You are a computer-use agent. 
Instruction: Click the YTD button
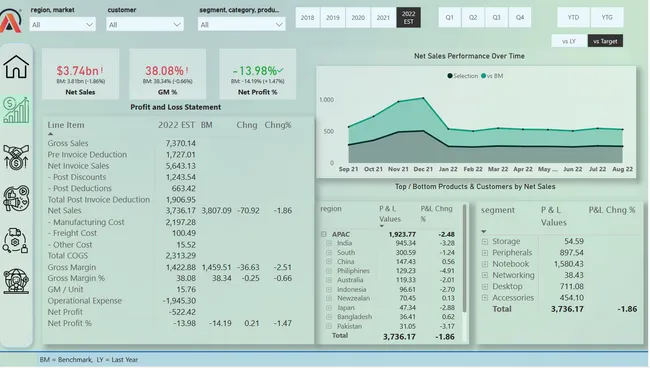click(573, 17)
